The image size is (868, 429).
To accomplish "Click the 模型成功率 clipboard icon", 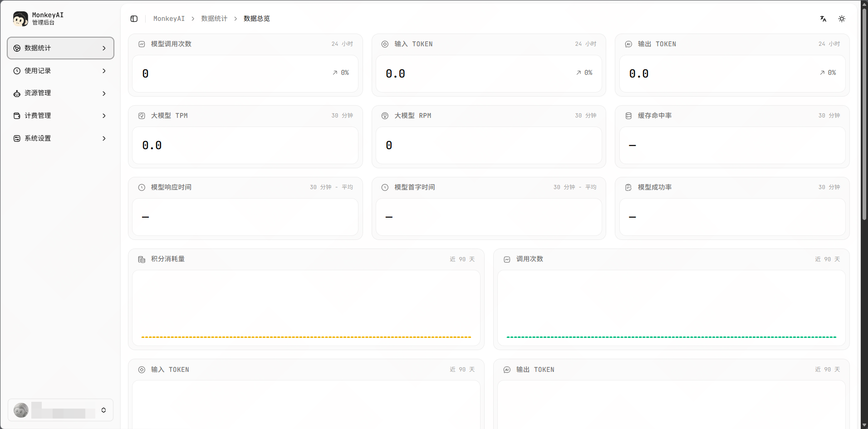I will (628, 187).
